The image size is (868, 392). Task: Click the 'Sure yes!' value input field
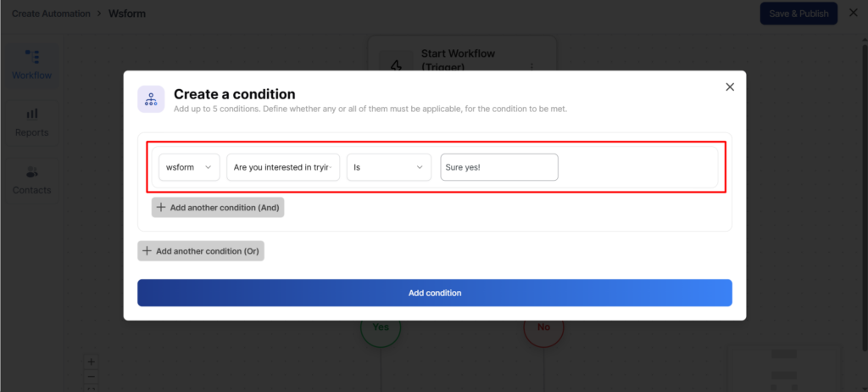[498, 167]
